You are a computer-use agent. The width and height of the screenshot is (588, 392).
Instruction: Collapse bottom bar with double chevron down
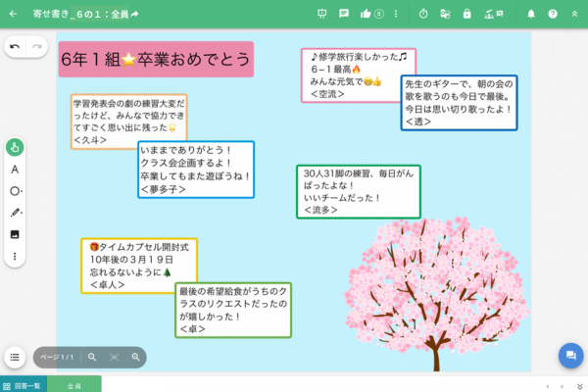pyautogui.click(x=579, y=386)
